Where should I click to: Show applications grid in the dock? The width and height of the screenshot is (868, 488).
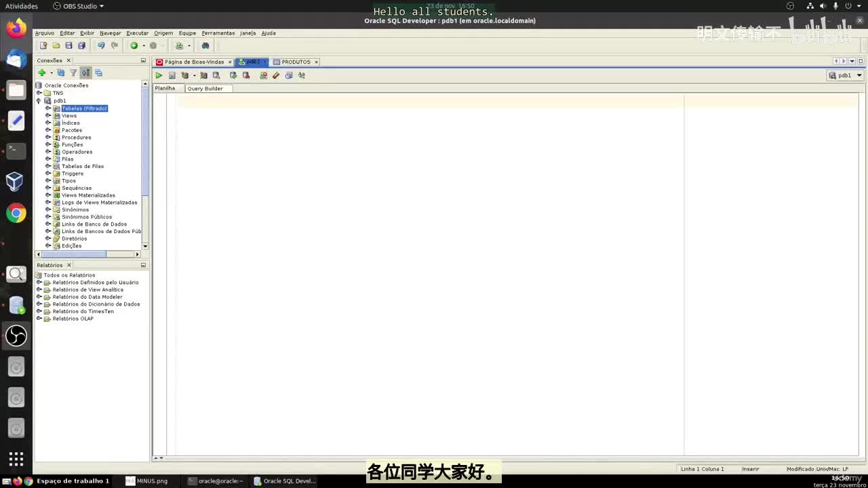16,459
